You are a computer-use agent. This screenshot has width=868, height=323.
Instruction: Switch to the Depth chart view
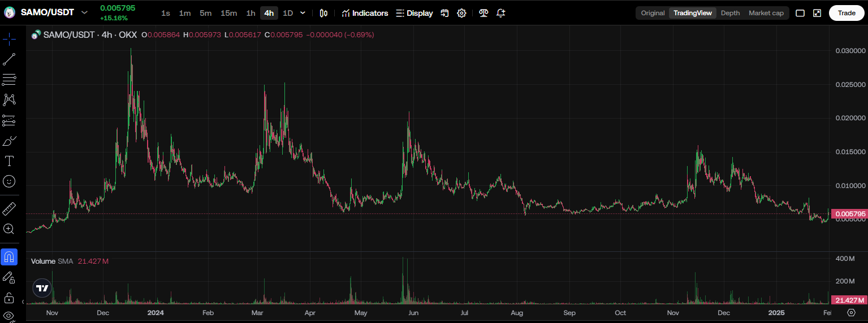tap(730, 13)
